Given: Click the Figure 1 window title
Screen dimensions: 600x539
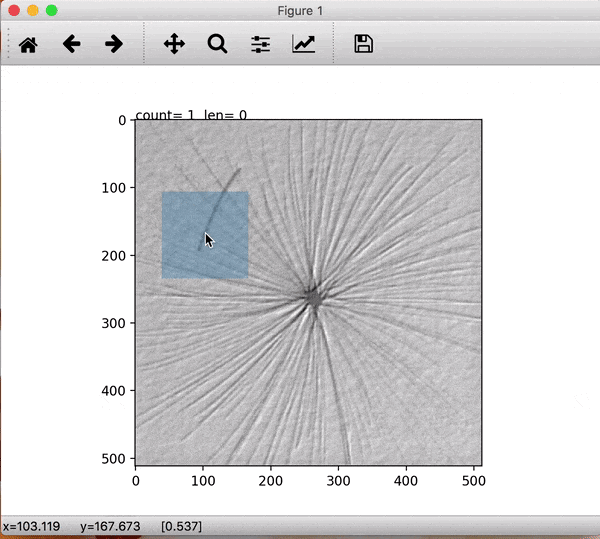Looking at the screenshot, I should 300,11.
